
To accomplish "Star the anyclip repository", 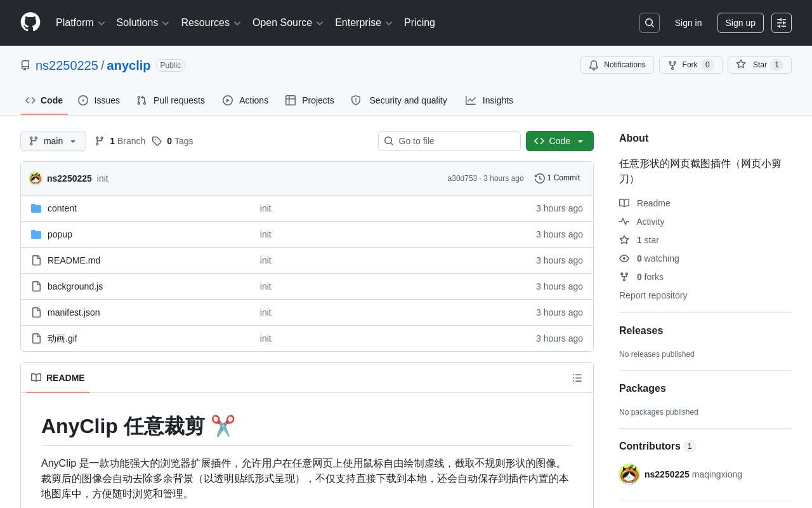I will pos(759,65).
